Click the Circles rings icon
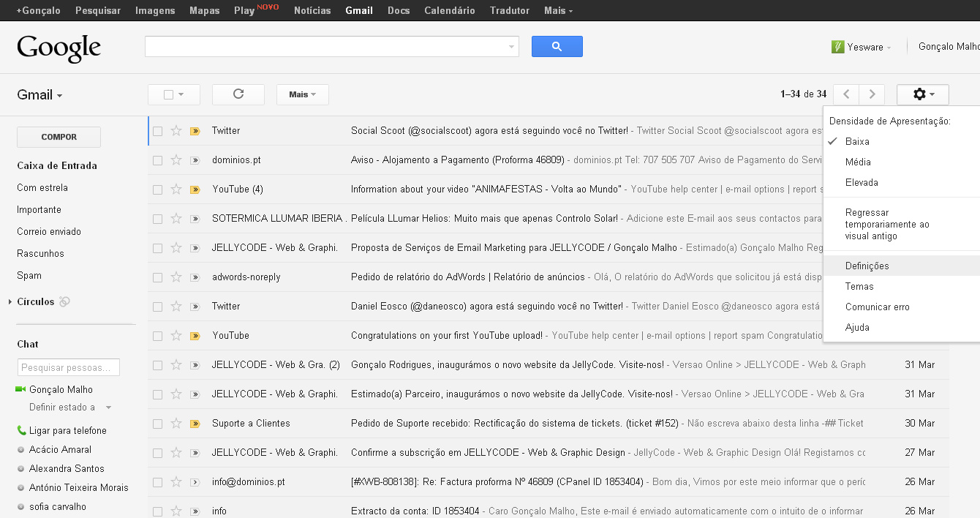 64,301
